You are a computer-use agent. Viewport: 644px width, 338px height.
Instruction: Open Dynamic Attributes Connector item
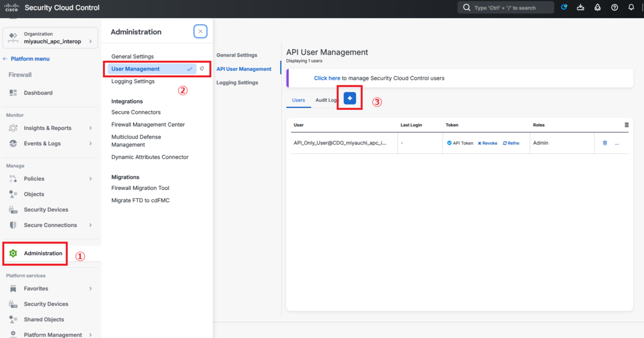(150, 157)
